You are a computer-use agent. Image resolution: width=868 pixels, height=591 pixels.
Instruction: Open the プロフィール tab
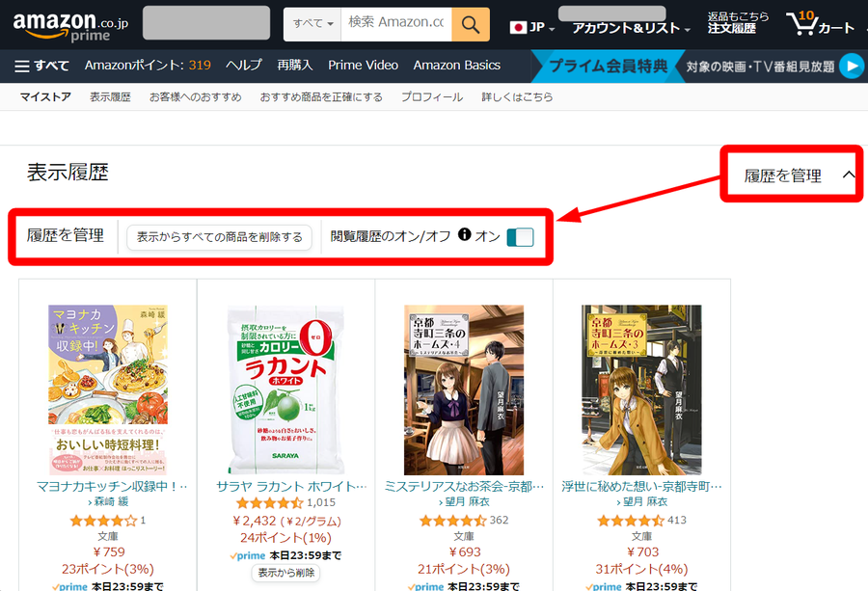[x=432, y=96]
